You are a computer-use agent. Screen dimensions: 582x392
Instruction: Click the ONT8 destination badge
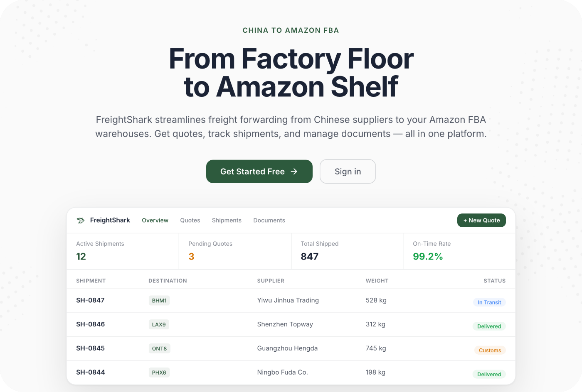pos(159,349)
